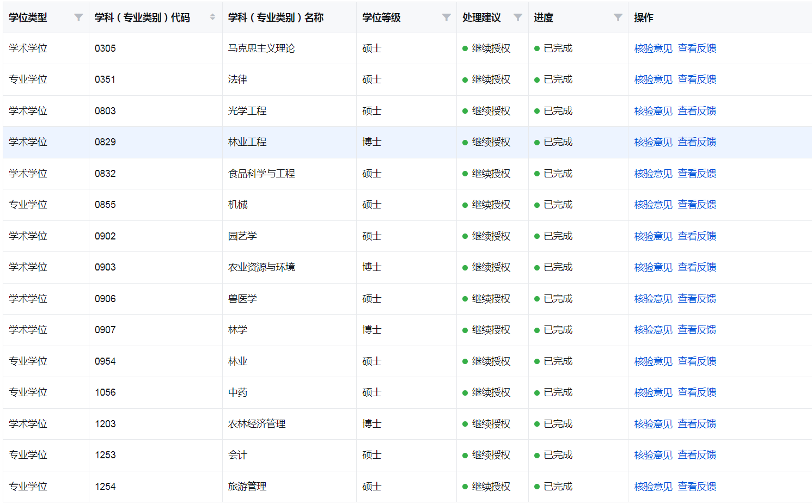This screenshot has width=812, height=504.
Task: Click the 操作 column header
Action: (x=643, y=17)
